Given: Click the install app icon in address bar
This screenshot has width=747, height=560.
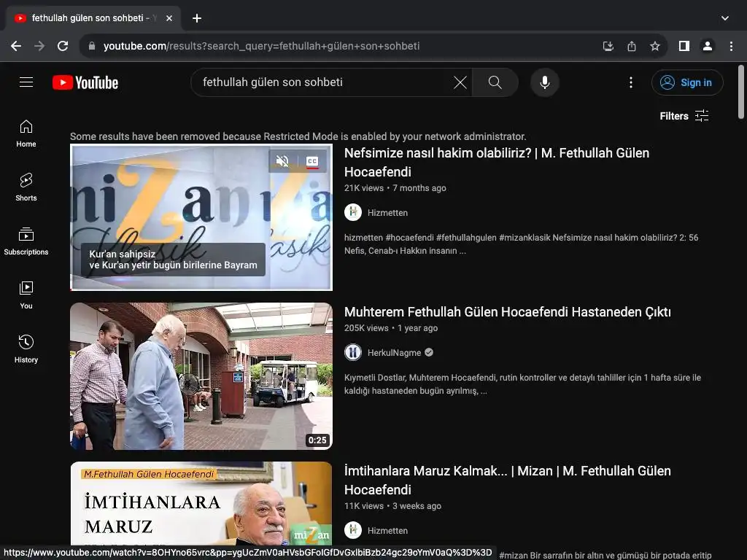Looking at the screenshot, I should click(x=608, y=46).
